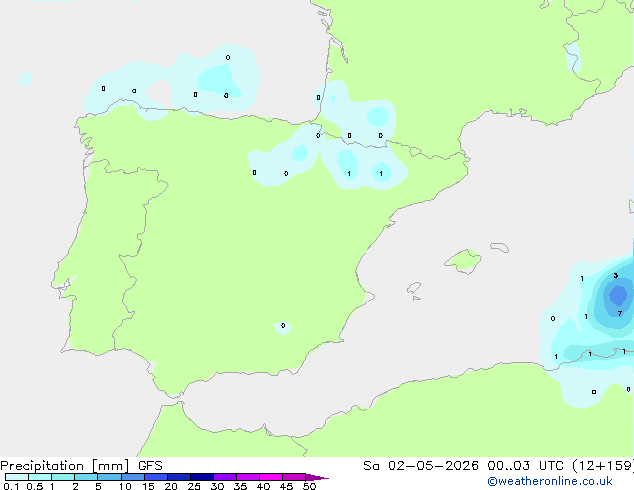Click the 7 mm value label
This screenshot has height=490, width=634.
click(620, 313)
